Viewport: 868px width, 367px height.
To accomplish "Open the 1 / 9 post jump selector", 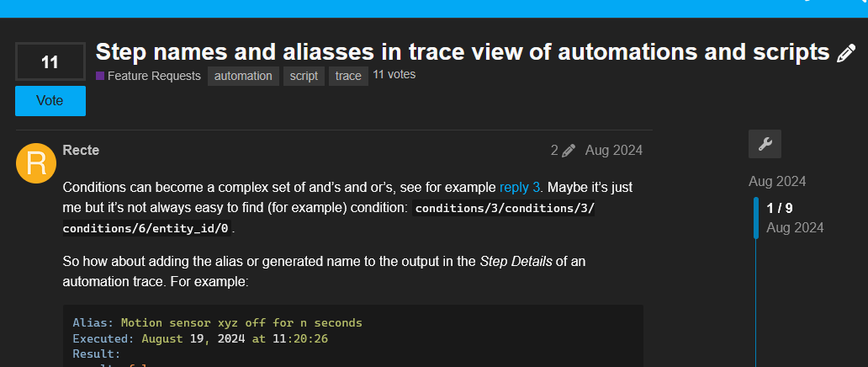I will 780,209.
